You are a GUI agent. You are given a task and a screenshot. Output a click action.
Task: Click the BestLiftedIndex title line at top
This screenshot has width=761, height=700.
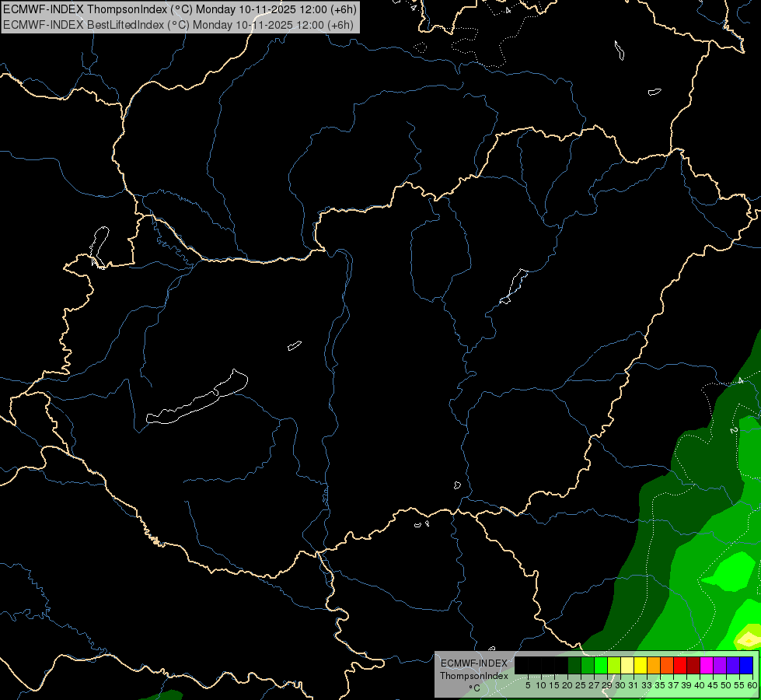[x=178, y=24]
